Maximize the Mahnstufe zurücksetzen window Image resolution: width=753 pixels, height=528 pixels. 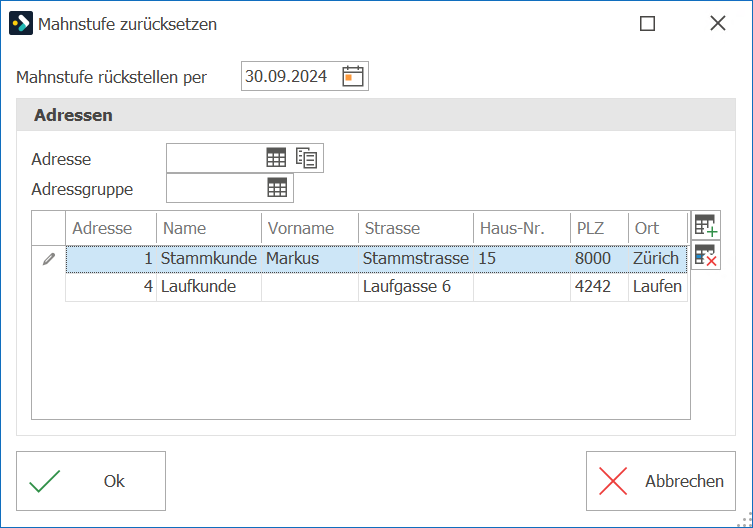(x=647, y=23)
